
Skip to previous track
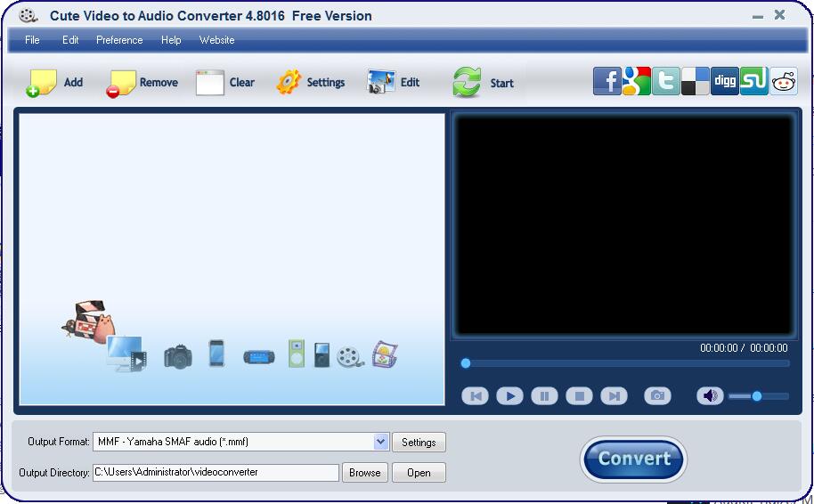tap(475, 396)
